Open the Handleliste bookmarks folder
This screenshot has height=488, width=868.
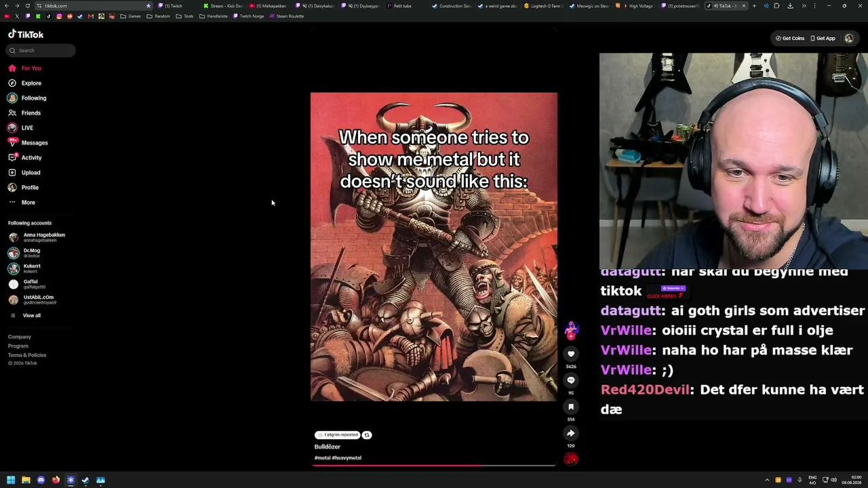click(214, 16)
